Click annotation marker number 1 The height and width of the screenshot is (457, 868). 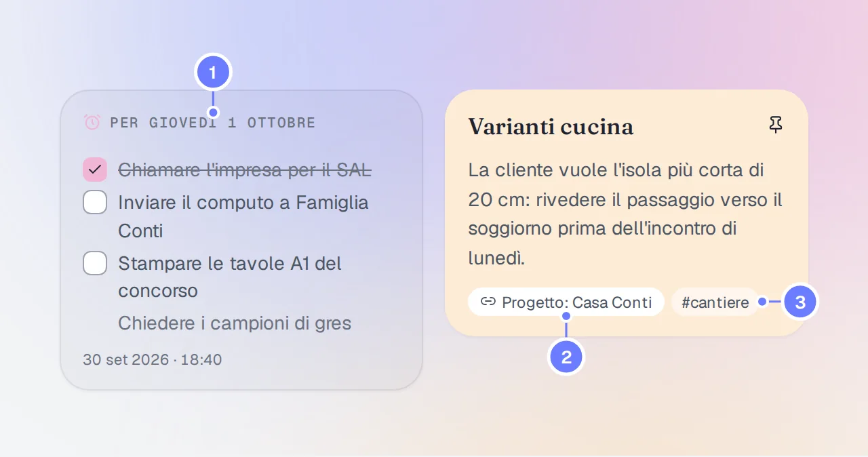(x=214, y=73)
